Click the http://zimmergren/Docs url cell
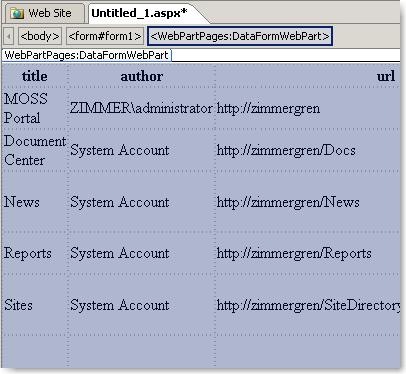 coord(307,150)
